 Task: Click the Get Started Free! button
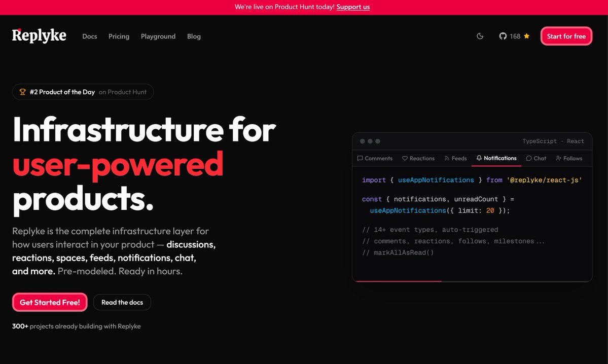tap(50, 302)
